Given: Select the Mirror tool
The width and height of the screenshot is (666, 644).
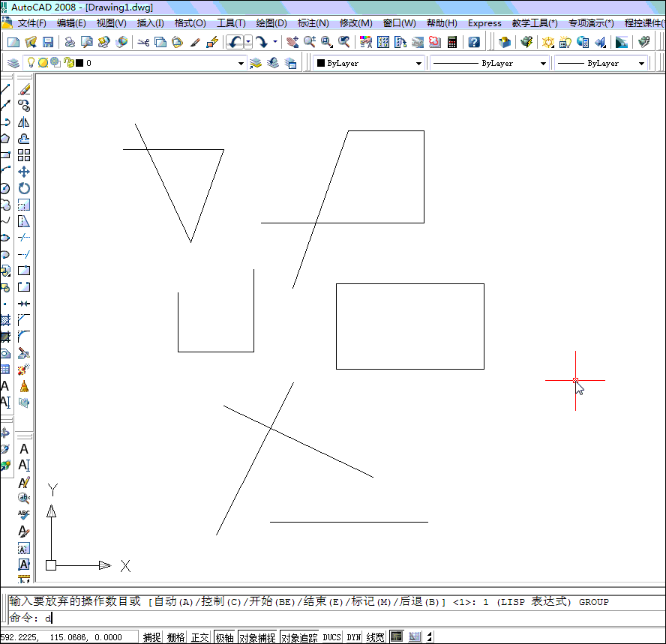Looking at the screenshot, I should (x=24, y=122).
